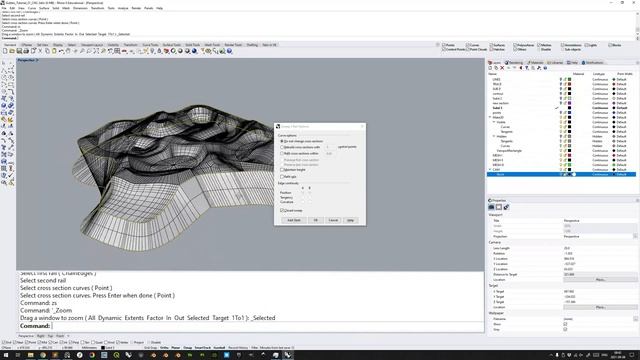This screenshot has width=640, height=360.
Task: Toggle the End osnap checkbox
Action: click(x=4, y=342)
